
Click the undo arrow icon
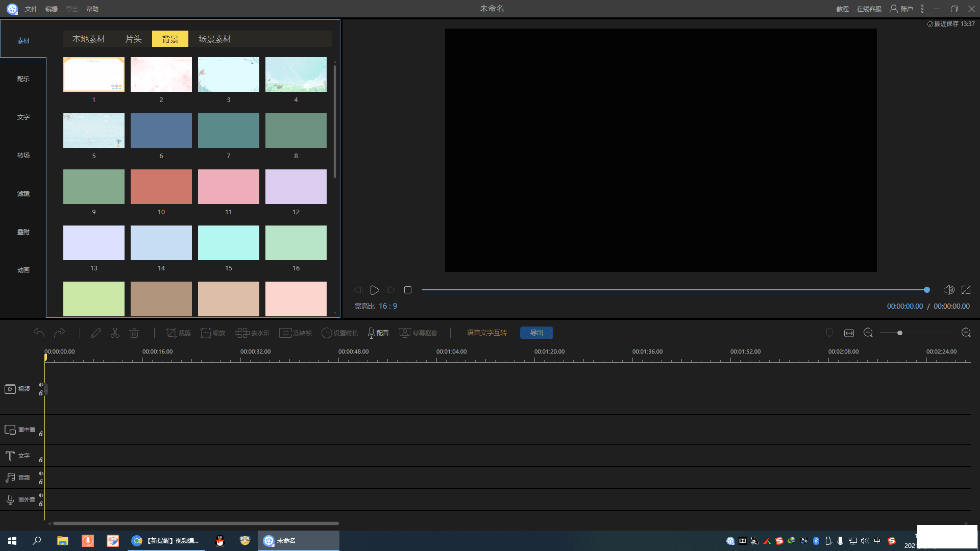pos(39,333)
